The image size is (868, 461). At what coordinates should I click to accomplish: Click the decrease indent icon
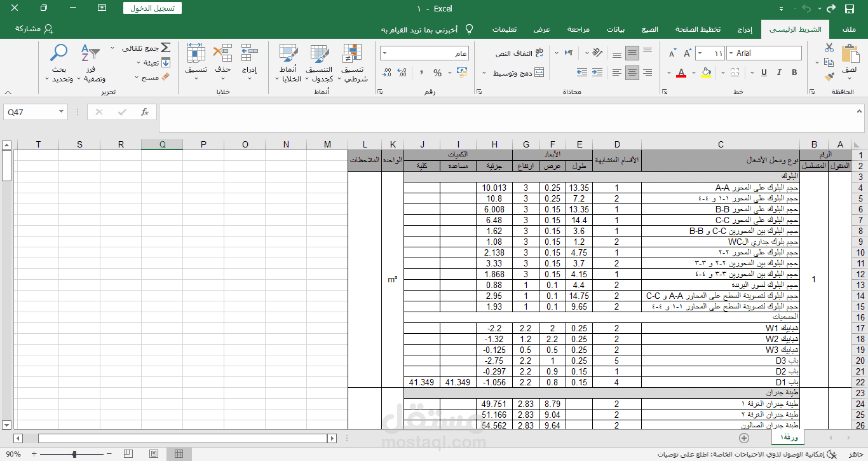click(598, 72)
